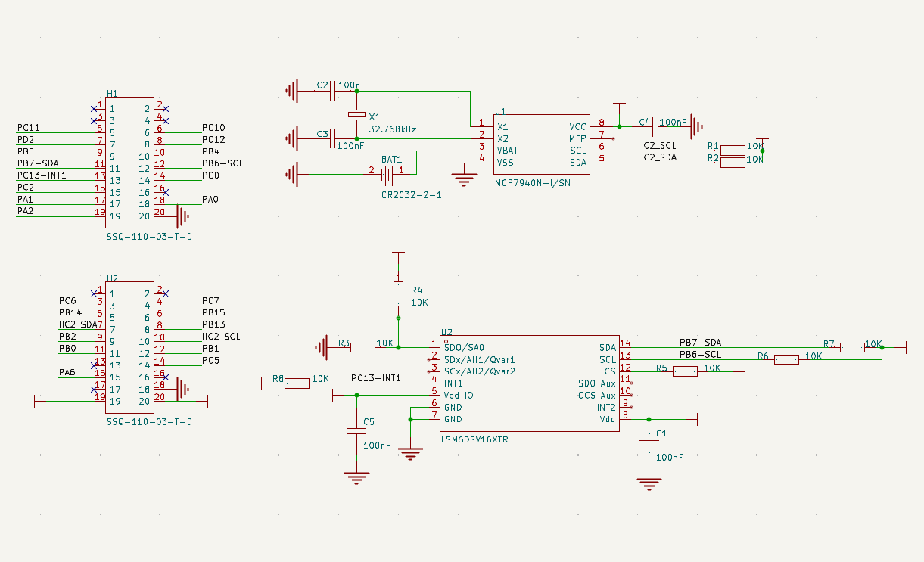The width and height of the screenshot is (924, 562).
Task: Select the R3 resistor symbol
Action: [363, 347]
